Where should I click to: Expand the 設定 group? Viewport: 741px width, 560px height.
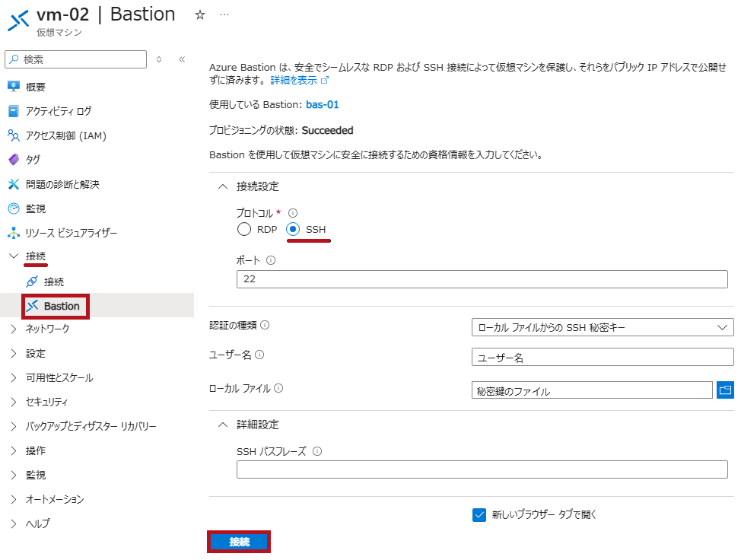[14, 354]
